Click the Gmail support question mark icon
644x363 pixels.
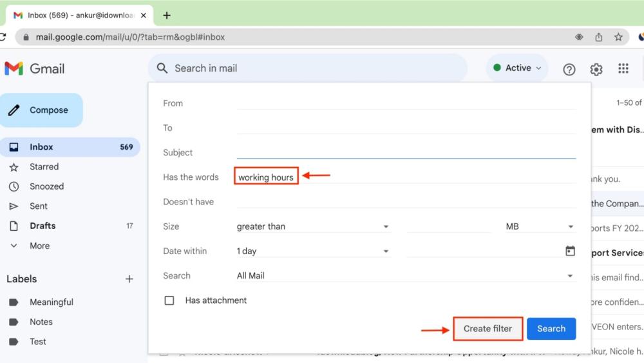click(569, 70)
